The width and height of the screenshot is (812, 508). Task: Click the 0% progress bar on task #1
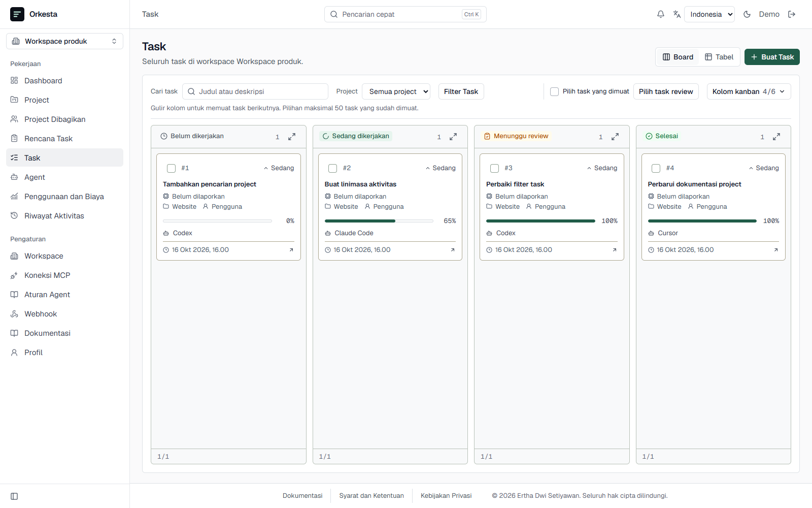pos(217,221)
